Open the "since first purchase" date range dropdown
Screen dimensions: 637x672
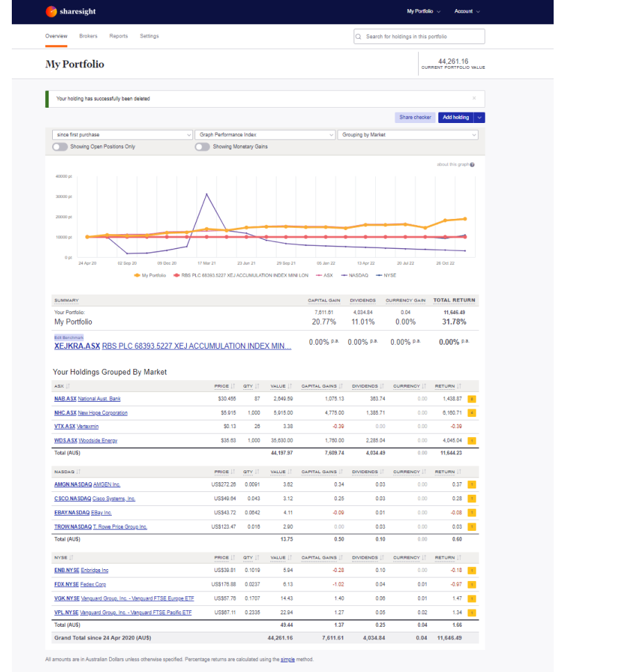tap(122, 133)
